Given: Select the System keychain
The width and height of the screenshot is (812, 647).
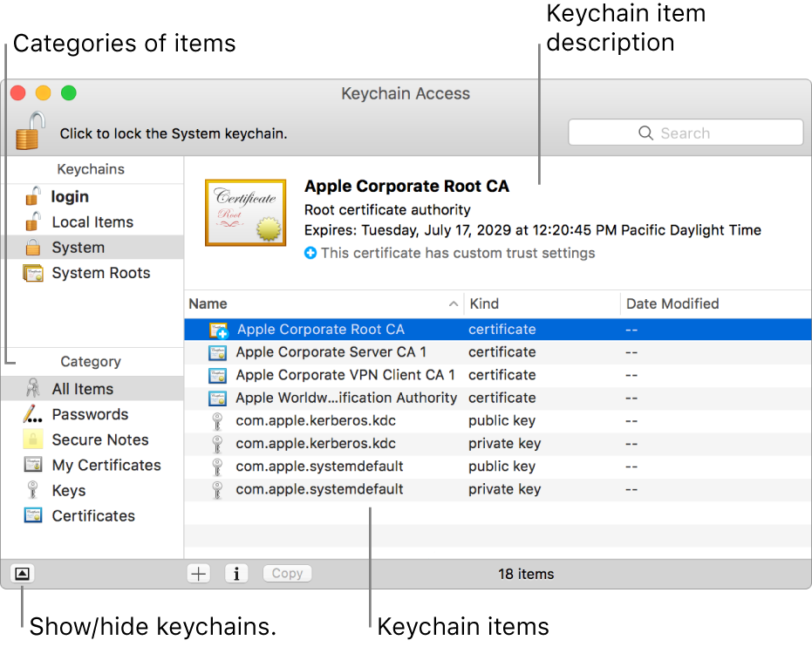Looking at the screenshot, I should [x=92, y=248].
